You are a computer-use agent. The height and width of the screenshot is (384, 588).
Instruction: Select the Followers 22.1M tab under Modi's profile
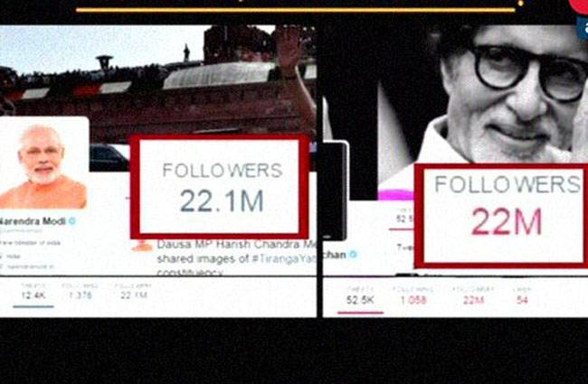tap(134, 292)
